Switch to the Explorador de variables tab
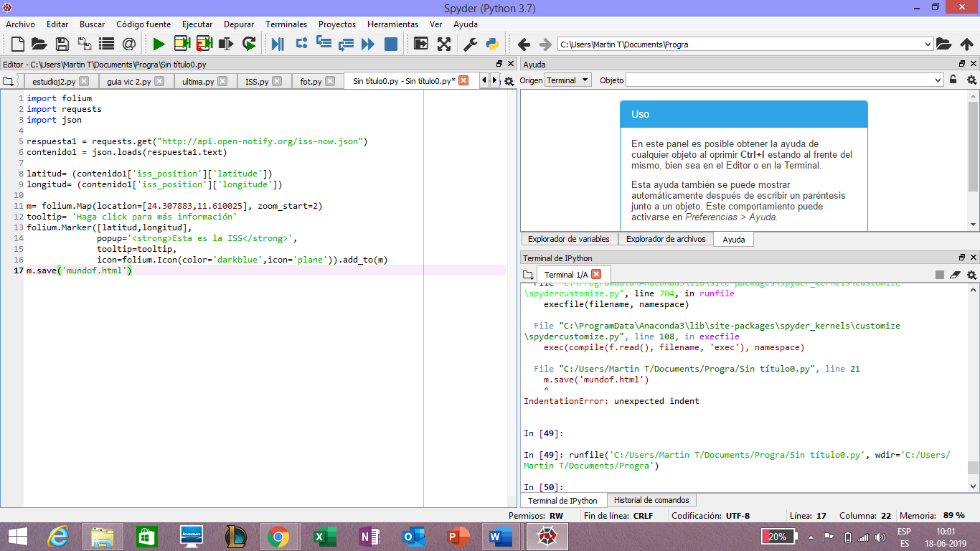 [568, 239]
